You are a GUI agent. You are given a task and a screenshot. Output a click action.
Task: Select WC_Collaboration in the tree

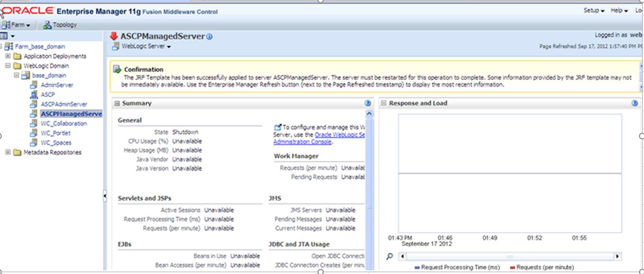coord(63,124)
